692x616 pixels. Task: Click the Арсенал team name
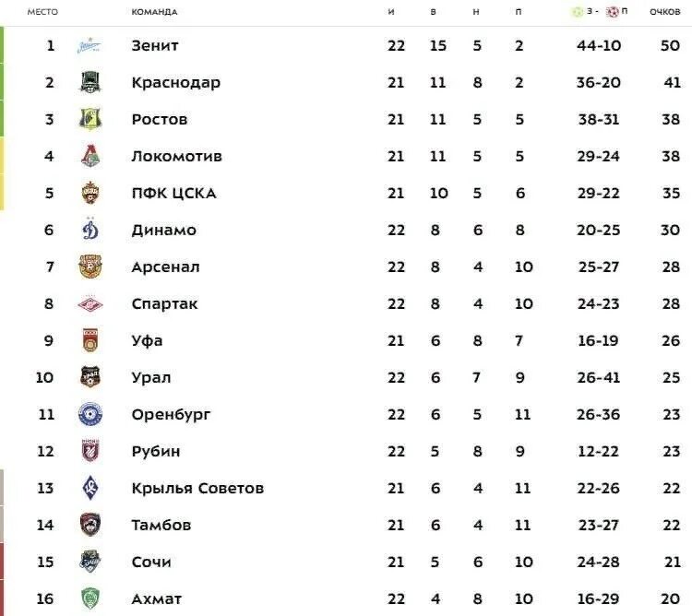[165, 267]
